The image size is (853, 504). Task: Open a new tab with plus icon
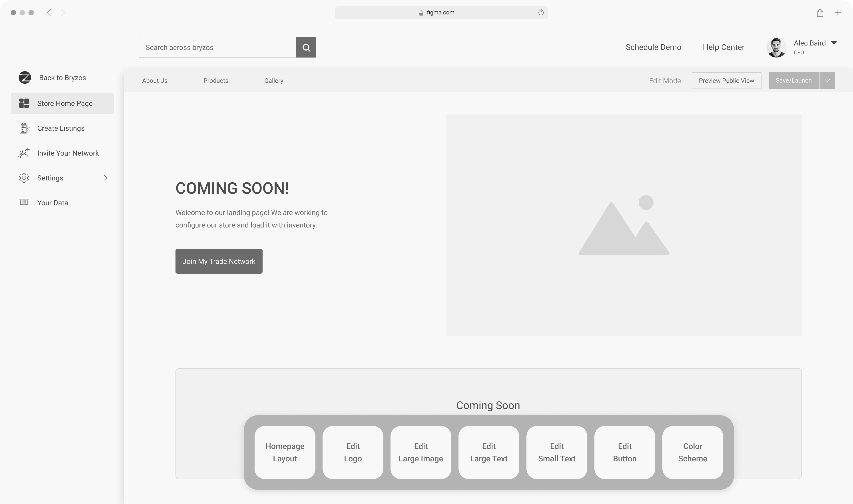[838, 13]
